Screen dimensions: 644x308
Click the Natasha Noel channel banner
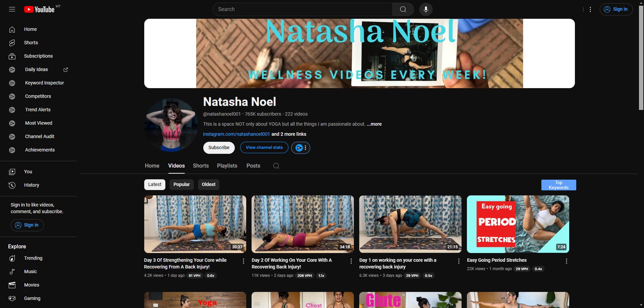[x=360, y=54]
